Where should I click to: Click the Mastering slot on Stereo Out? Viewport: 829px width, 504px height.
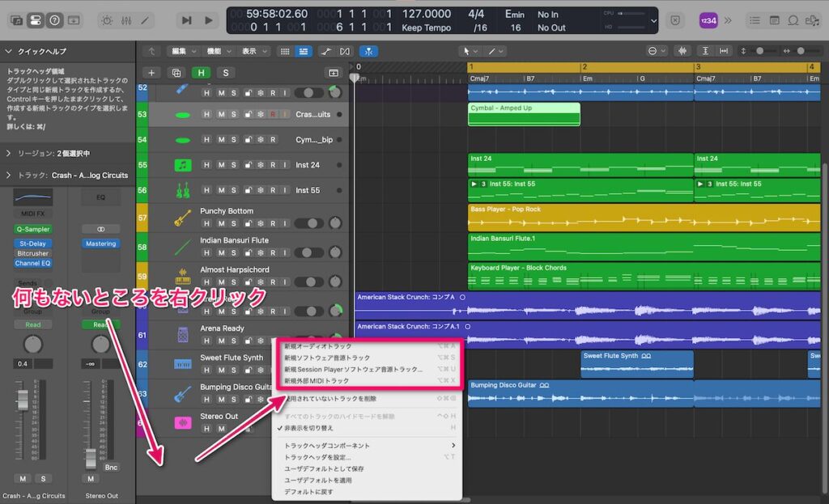tap(101, 244)
